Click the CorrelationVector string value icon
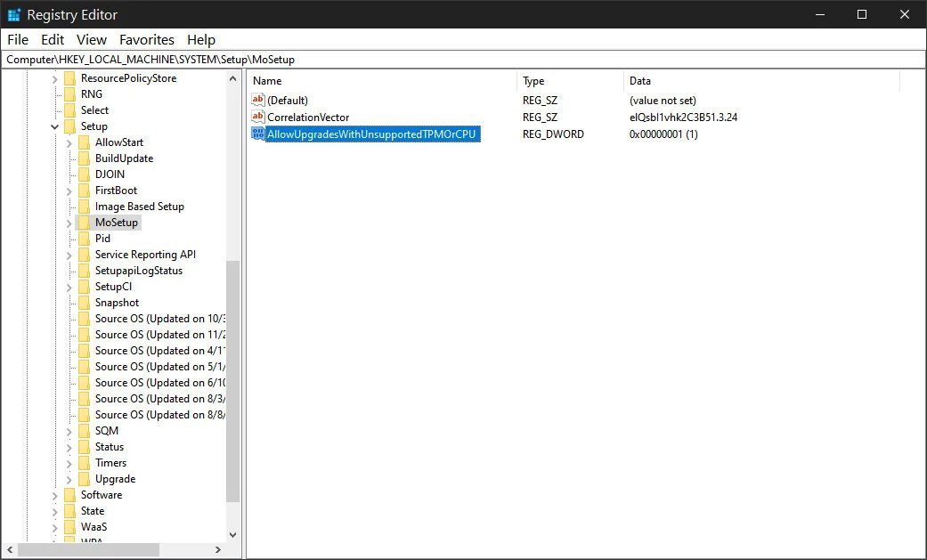 [x=258, y=118]
